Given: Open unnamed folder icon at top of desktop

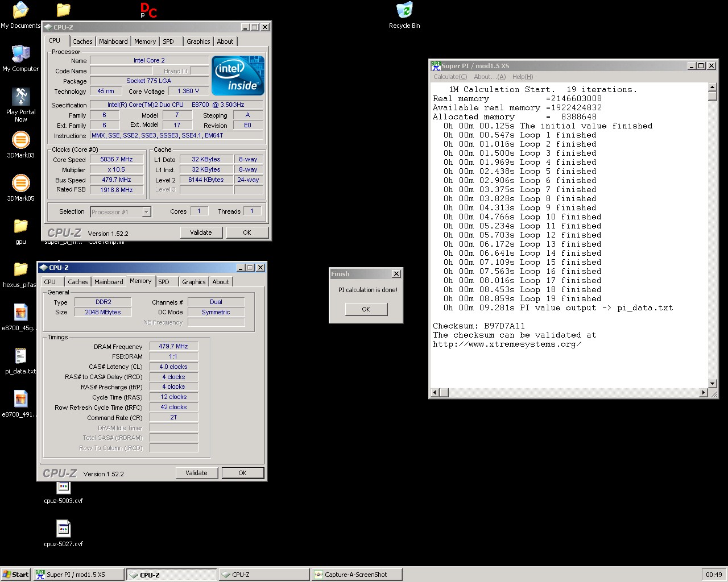Looking at the screenshot, I should click(63, 10).
